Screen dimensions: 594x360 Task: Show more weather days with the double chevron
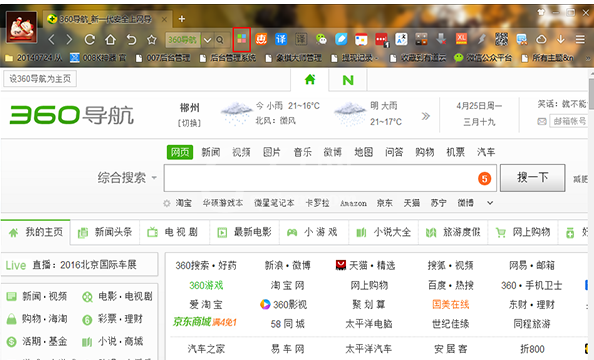click(426, 116)
